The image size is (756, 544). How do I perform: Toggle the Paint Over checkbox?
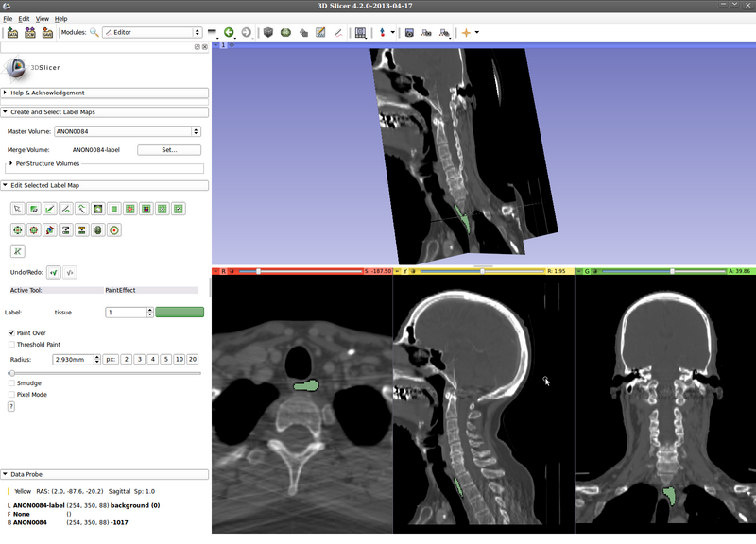pos(11,332)
